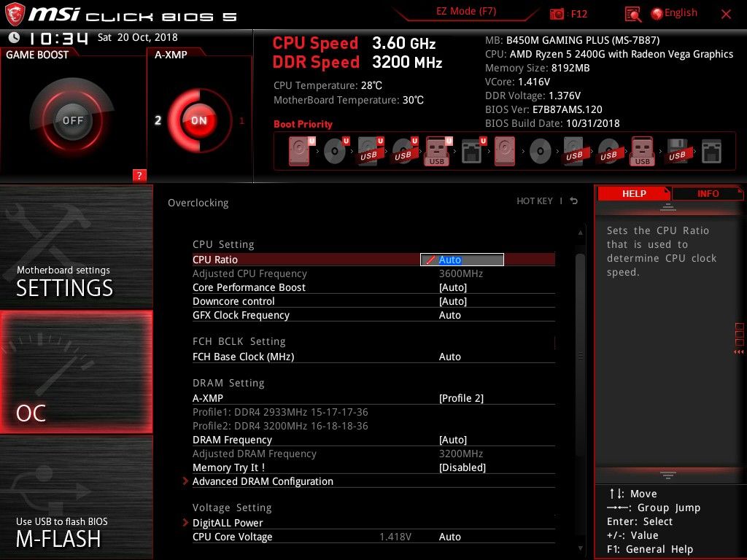Click the Profile1: DDR4 2933MHz line
The width and height of the screenshot is (747, 560).
pyautogui.click(x=280, y=412)
